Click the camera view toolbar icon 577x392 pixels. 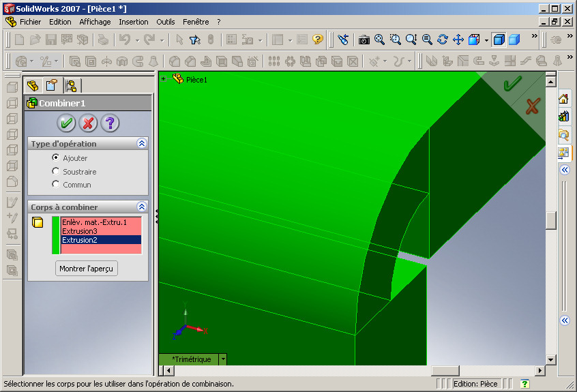(364, 40)
